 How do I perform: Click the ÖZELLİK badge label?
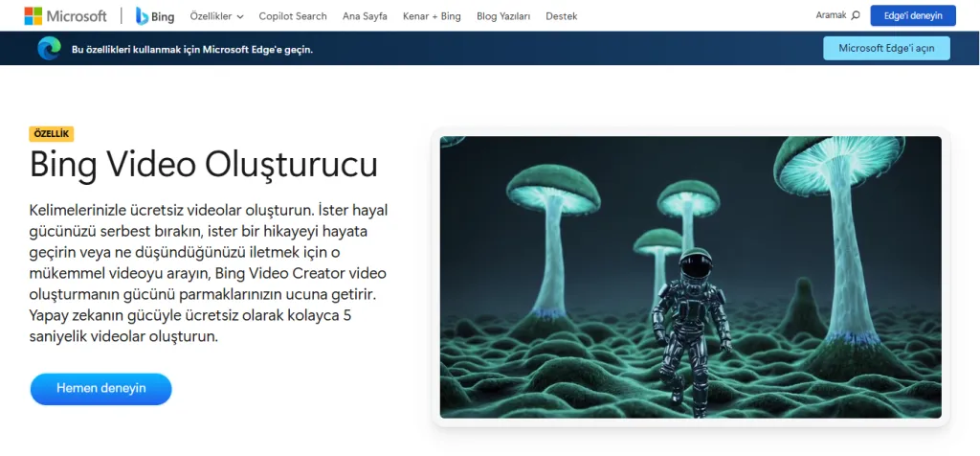tap(52, 134)
